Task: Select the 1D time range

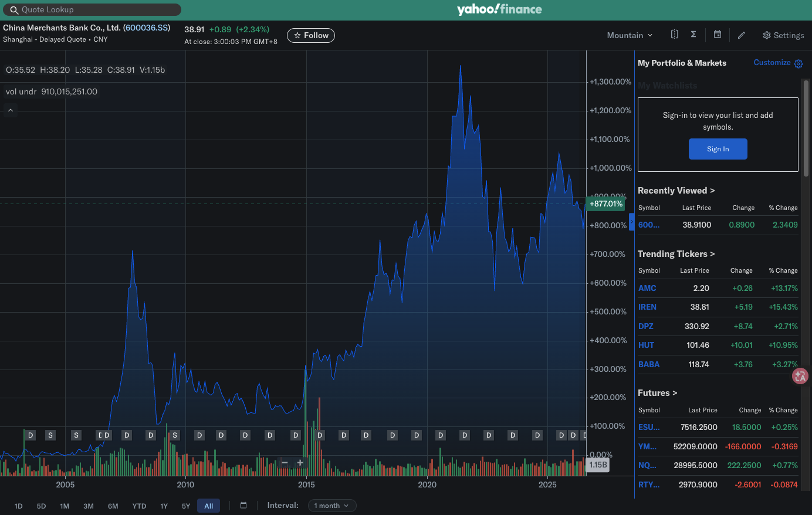Action: [x=19, y=506]
